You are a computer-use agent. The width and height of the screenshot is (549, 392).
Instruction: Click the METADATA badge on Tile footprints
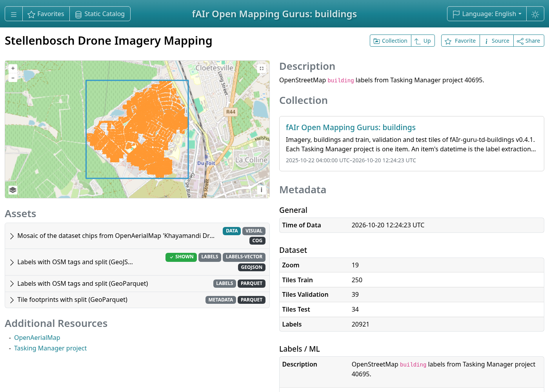pyautogui.click(x=221, y=300)
